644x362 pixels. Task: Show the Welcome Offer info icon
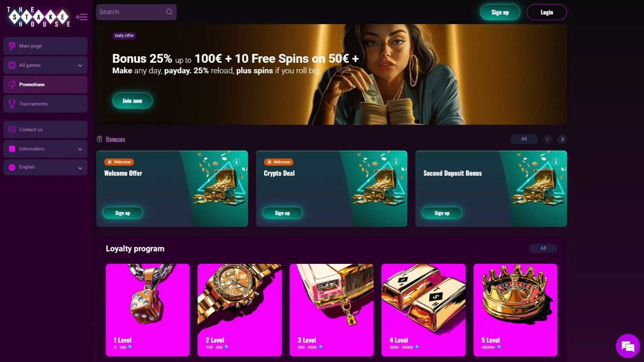236,162
